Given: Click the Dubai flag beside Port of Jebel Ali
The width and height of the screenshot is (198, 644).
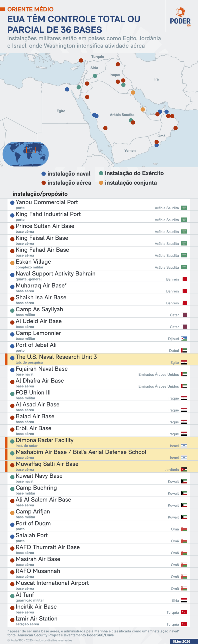Looking at the screenshot, I should (x=184, y=350).
